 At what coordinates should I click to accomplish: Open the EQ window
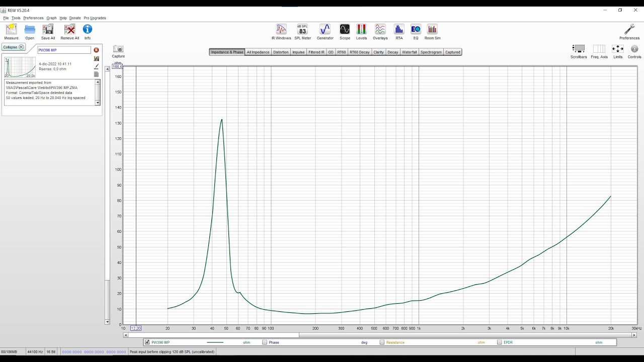(416, 29)
